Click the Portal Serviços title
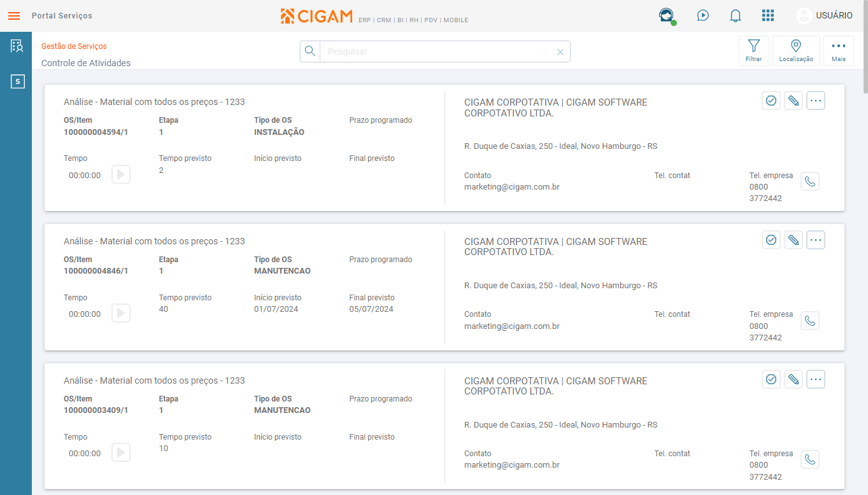This screenshot has width=868, height=495. point(62,16)
